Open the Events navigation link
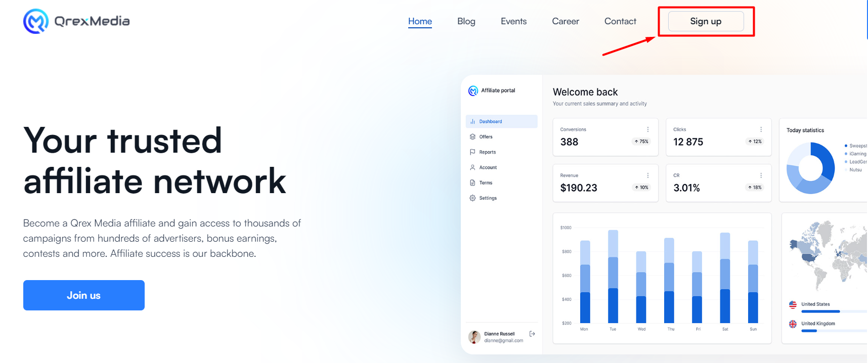Image resolution: width=868 pixels, height=363 pixels. click(513, 21)
